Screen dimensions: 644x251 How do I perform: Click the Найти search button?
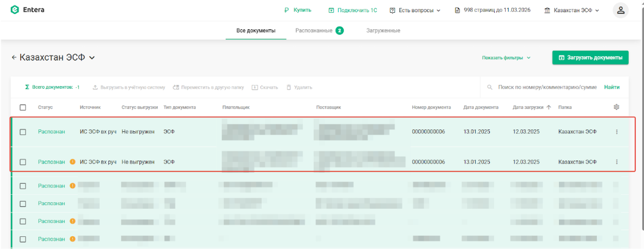click(612, 87)
